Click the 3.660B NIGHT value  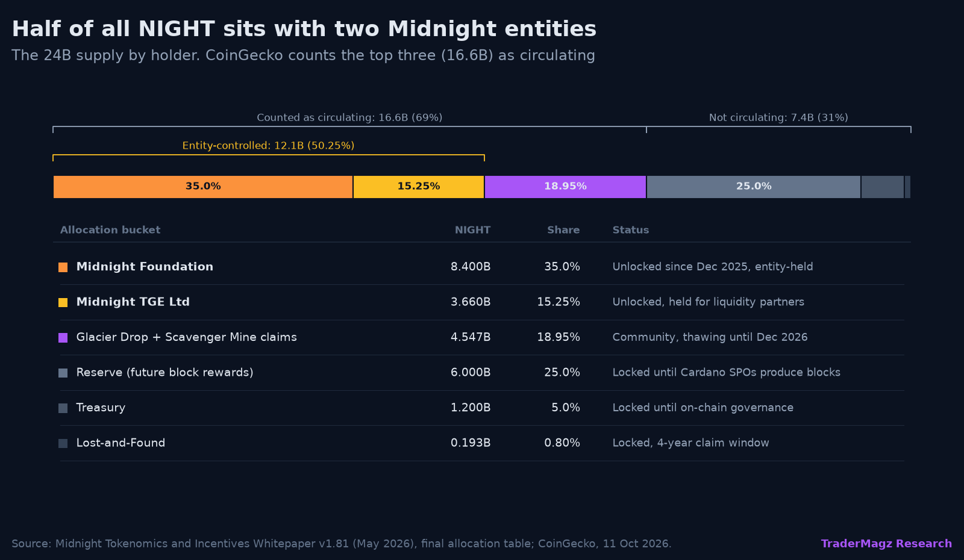[471, 302]
